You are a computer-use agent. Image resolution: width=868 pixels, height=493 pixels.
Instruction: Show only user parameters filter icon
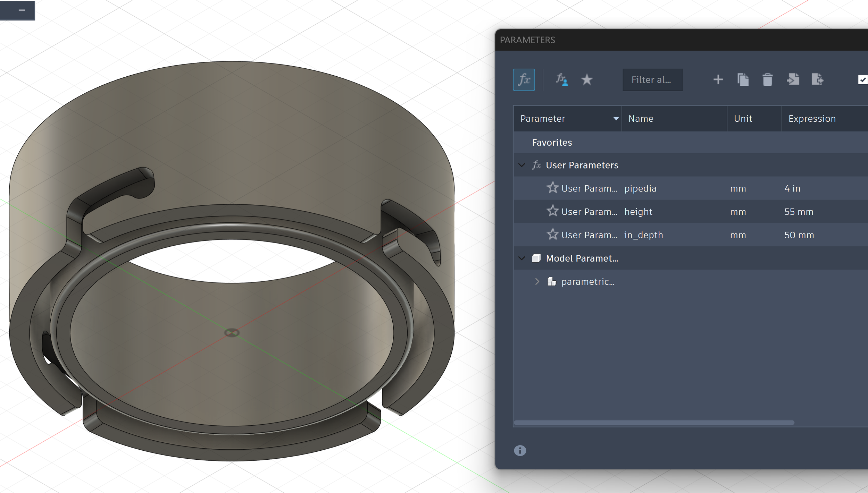coord(561,80)
